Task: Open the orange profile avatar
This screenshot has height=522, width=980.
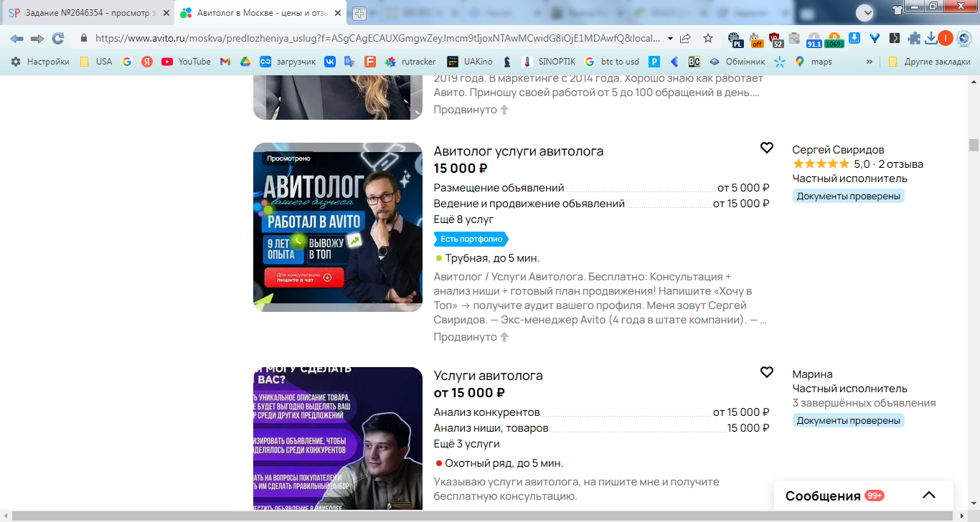Action: pyautogui.click(x=946, y=38)
